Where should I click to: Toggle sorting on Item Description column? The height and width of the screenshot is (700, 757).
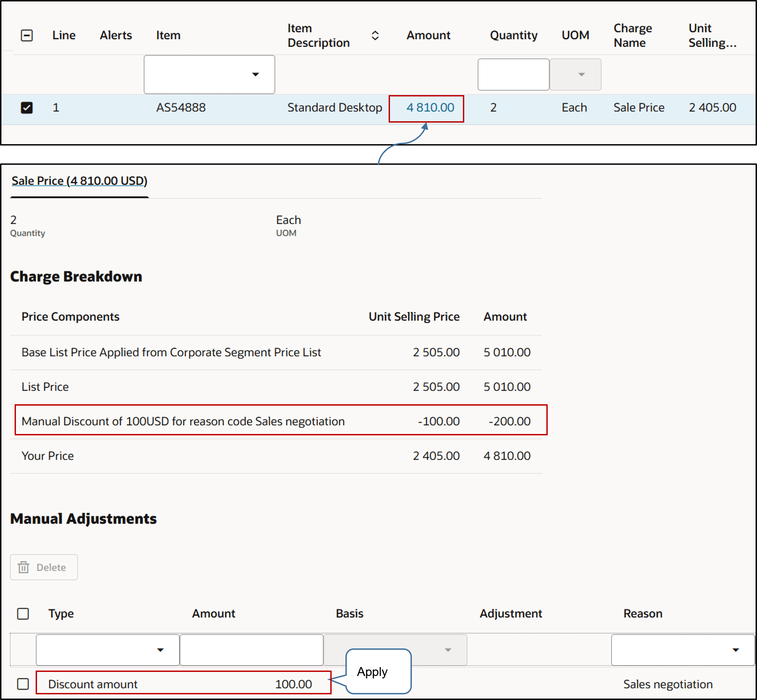pos(375,35)
